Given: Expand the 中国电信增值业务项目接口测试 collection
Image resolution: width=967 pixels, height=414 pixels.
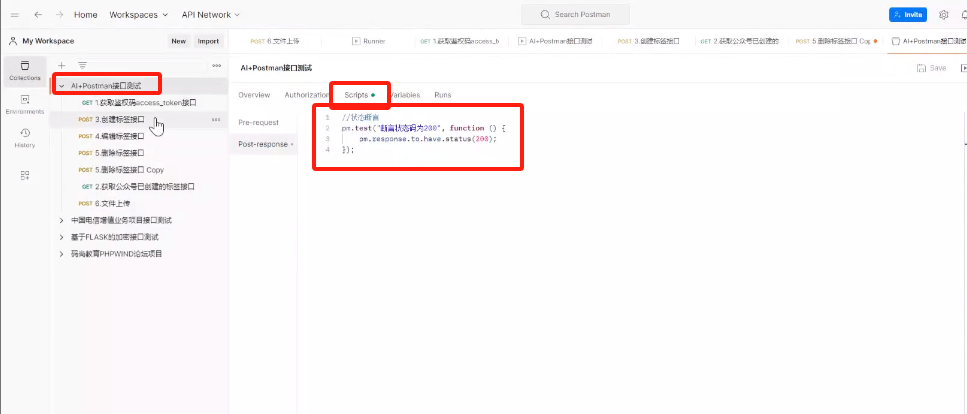Looking at the screenshot, I should 61,220.
